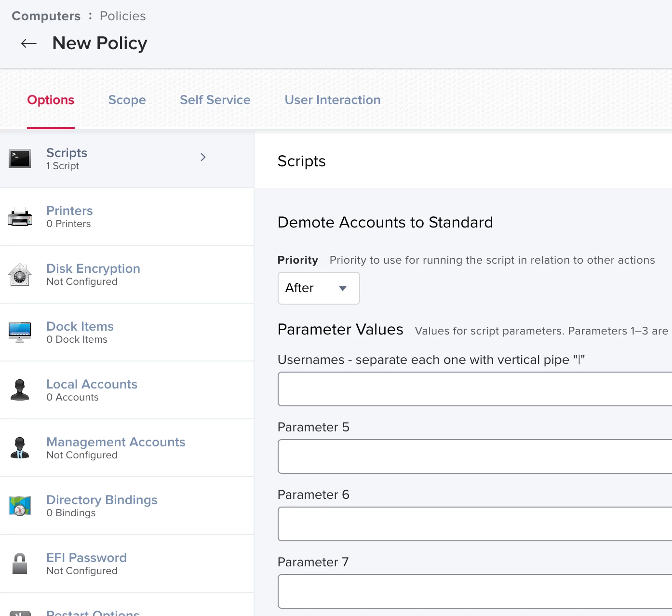Click the Local Accounts silhouette icon
672x616 pixels.
[20, 390]
